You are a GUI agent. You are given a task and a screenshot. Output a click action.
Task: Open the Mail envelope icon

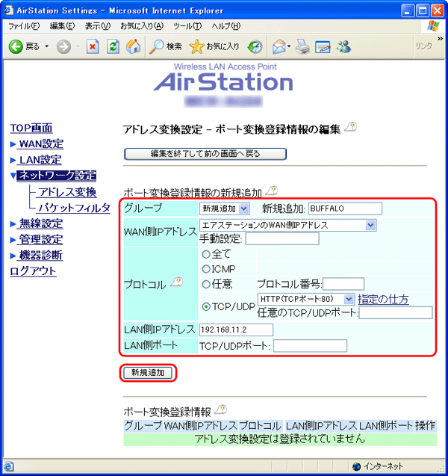point(279,47)
